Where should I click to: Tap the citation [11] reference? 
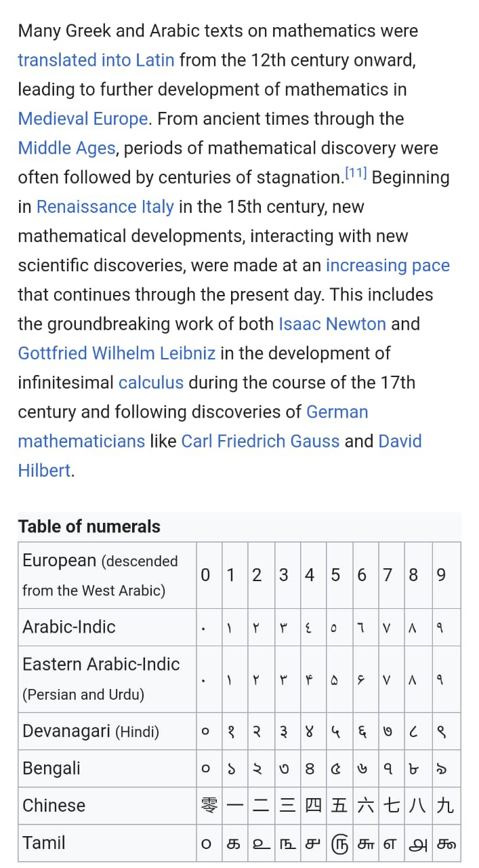click(356, 174)
